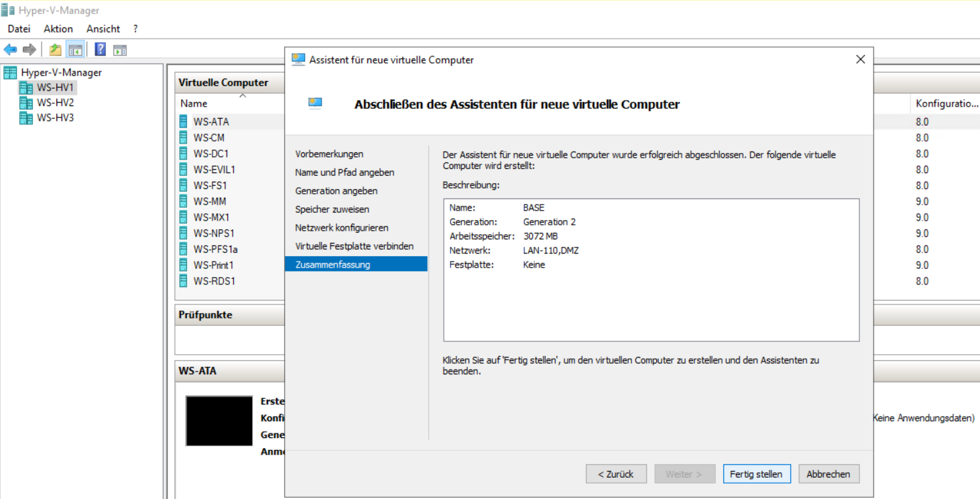This screenshot has width=980, height=499.
Task: Click the WS-HV1 server icon
Action: coord(26,88)
